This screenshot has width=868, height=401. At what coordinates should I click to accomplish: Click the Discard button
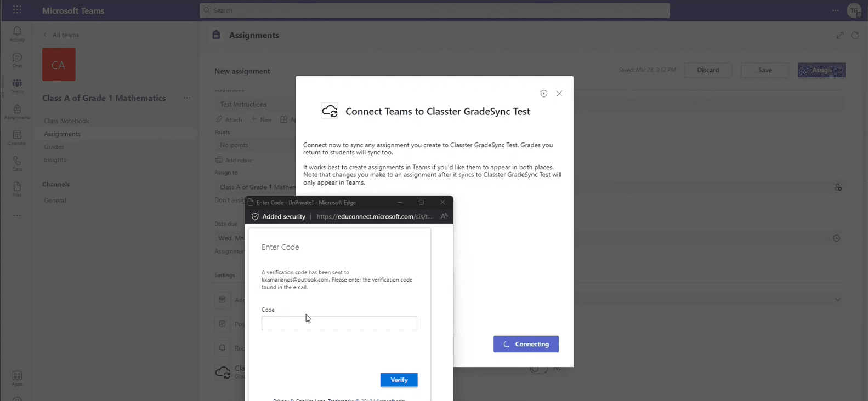(708, 70)
